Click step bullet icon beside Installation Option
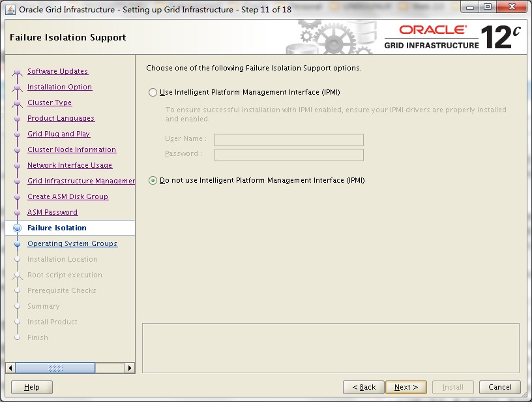The height and width of the screenshot is (402, 532). [x=18, y=87]
